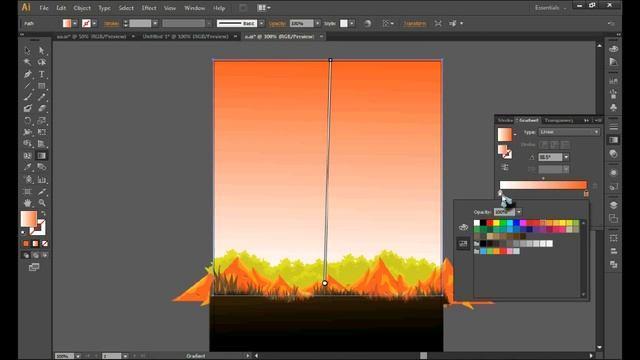Select the Pencil tool

click(x=42, y=97)
